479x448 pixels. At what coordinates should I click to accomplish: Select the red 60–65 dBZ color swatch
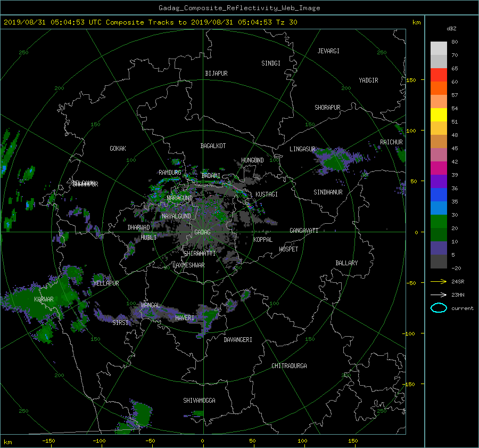pos(439,75)
